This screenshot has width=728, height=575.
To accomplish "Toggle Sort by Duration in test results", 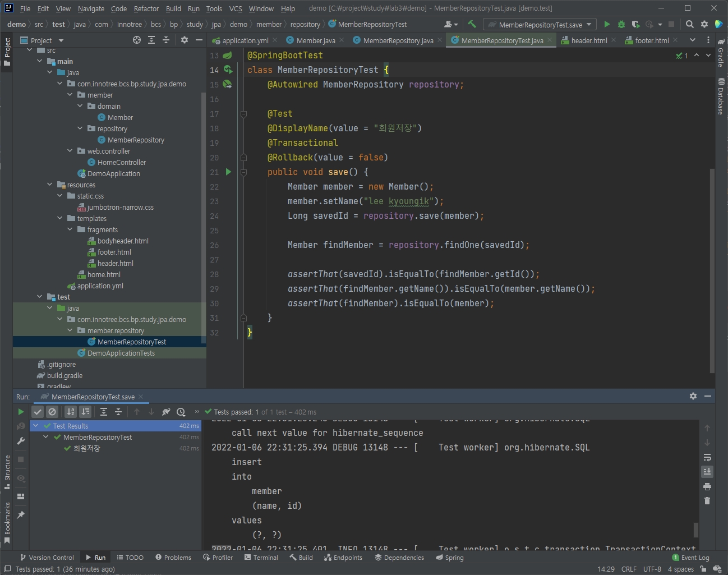I will [85, 412].
